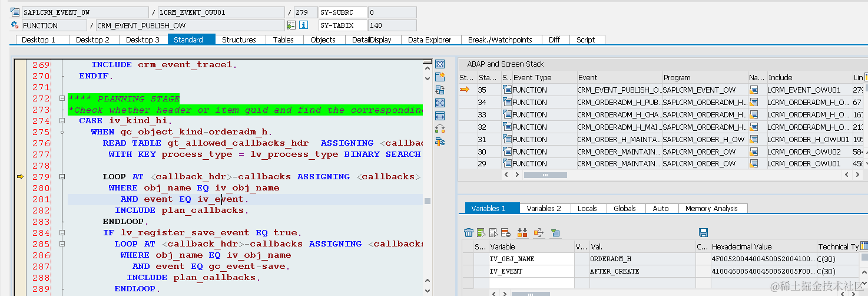Open the Diff tab
The height and width of the screenshot is (296, 868).
554,40
